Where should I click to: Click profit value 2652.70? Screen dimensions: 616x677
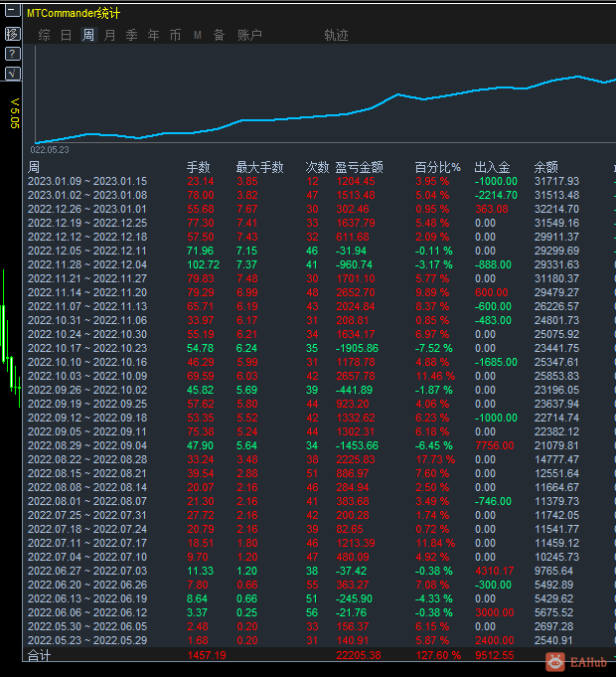(356, 292)
